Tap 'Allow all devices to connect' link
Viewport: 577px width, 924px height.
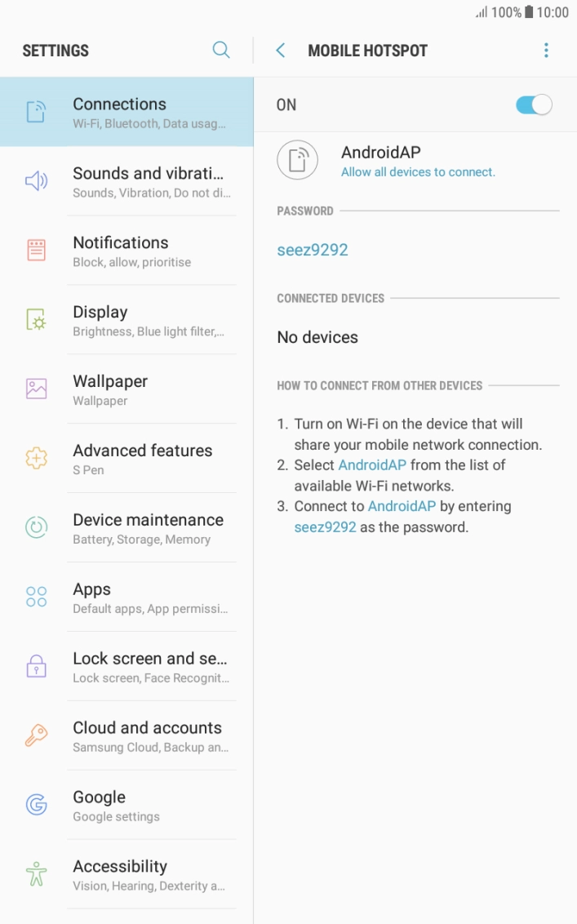coord(418,172)
